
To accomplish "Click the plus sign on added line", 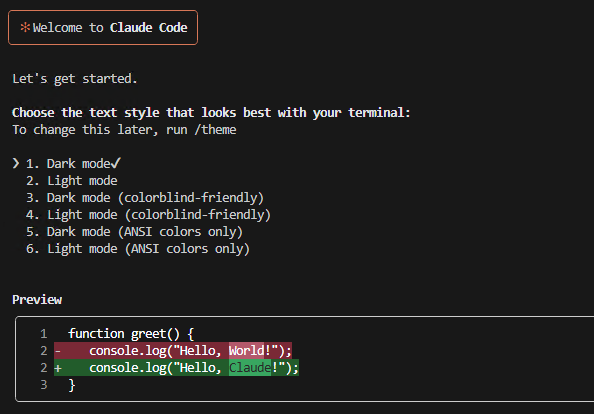I will (x=58, y=368).
